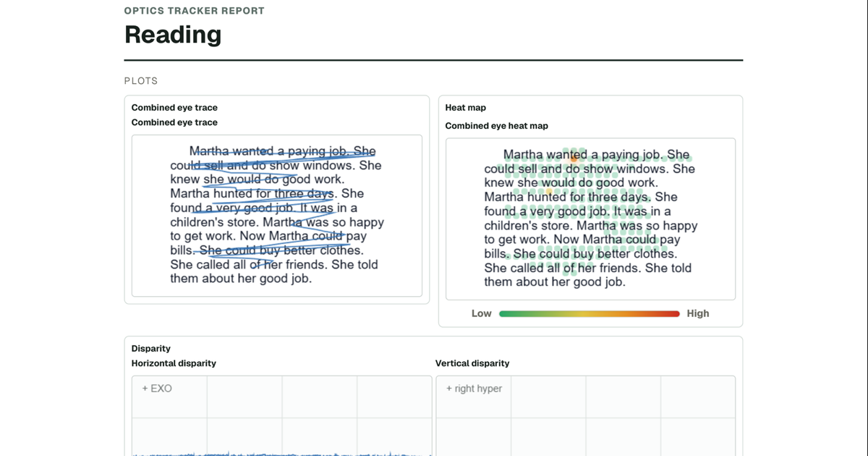Click the 'Combined eye trace' card title
Screen dimensions: 868x456
[x=174, y=107]
